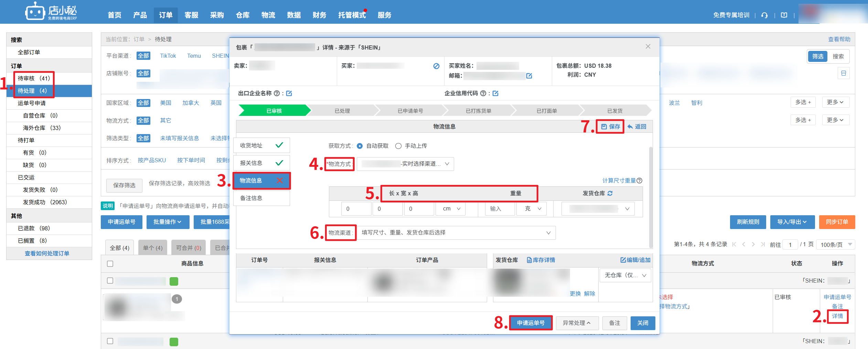Click the 申请运单号 button in dialog footer
868x349 pixels.
tap(531, 323)
